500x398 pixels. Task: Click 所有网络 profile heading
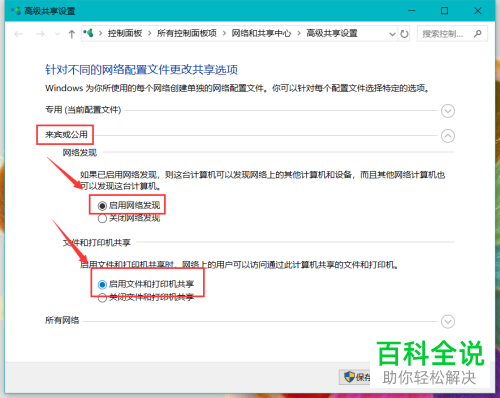(62, 320)
